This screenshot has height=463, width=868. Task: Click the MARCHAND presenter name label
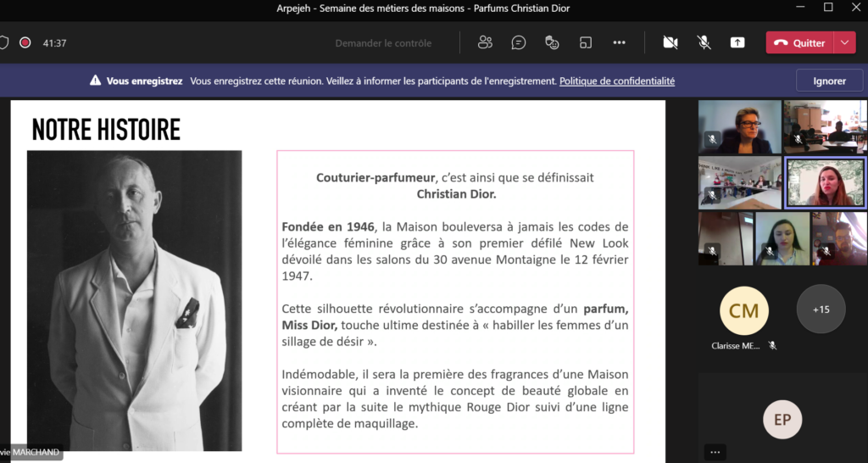(31, 453)
